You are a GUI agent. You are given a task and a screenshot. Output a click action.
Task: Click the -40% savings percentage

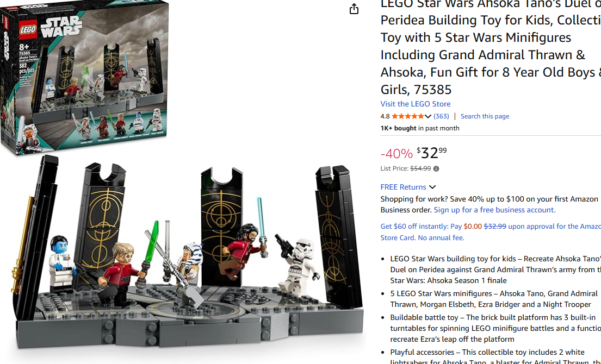coord(396,154)
